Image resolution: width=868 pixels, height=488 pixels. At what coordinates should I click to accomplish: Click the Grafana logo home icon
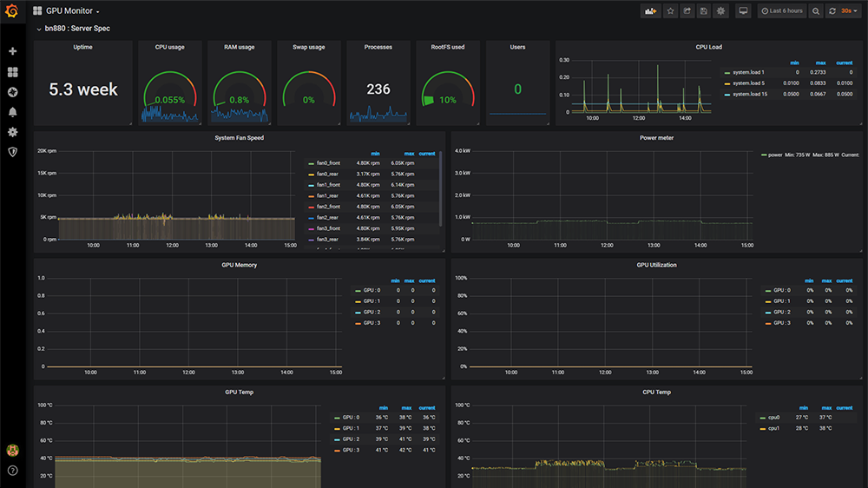[12, 11]
